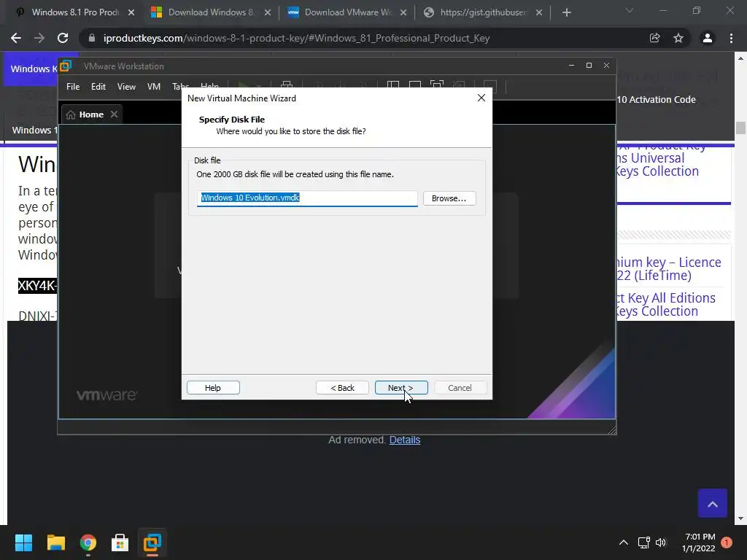
Task: Open the Windows Start menu
Action: tap(23, 542)
